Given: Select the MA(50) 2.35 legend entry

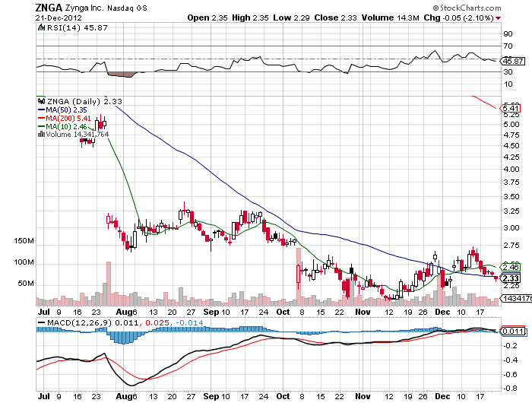Looking at the screenshot, I should 62,110.
